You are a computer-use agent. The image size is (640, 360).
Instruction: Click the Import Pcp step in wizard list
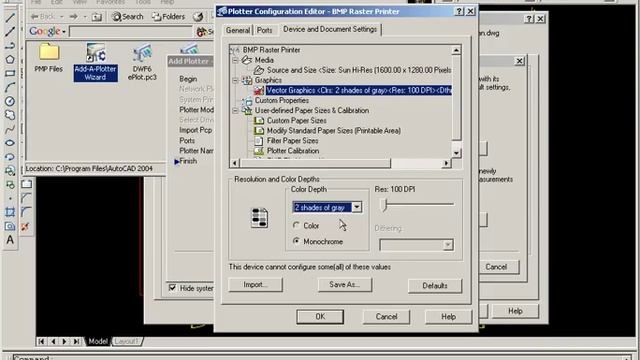(x=196, y=130)
